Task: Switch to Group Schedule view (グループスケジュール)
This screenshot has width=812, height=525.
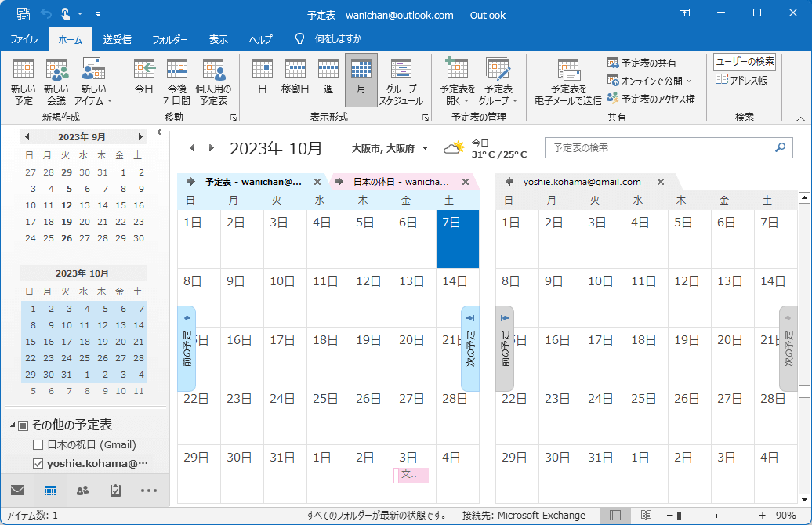Action: 401,81
